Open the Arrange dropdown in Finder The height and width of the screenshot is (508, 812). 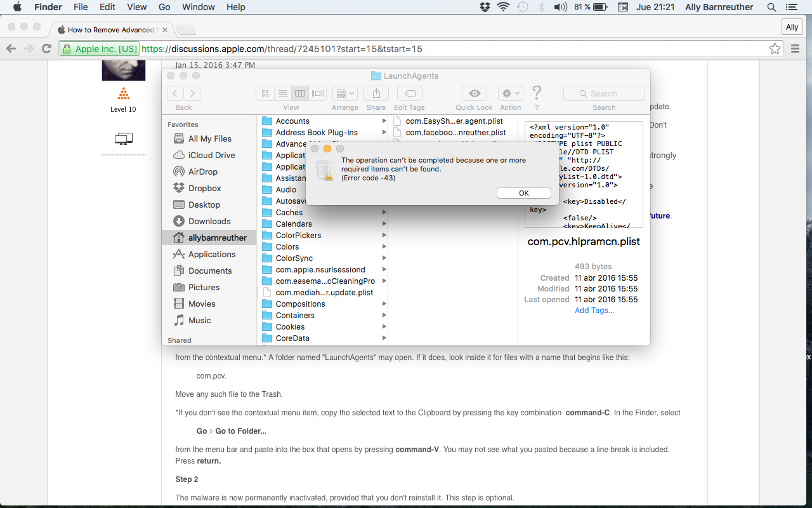point(345,93)
